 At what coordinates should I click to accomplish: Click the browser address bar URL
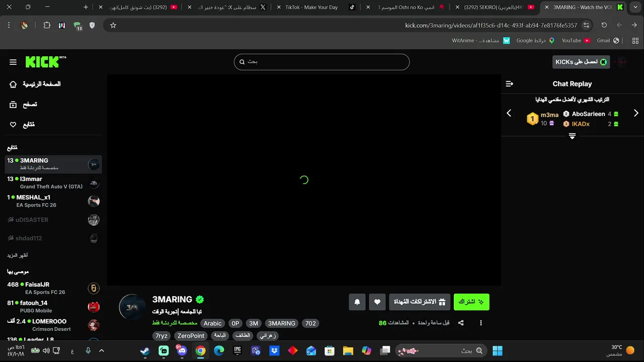pyautogui.click(x=491, y=25)
